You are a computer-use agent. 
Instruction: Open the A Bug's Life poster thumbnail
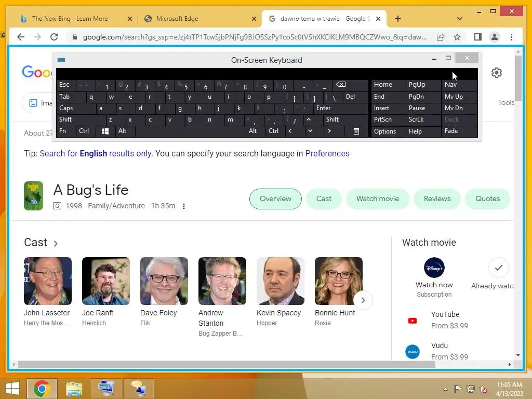coord(34,196)
